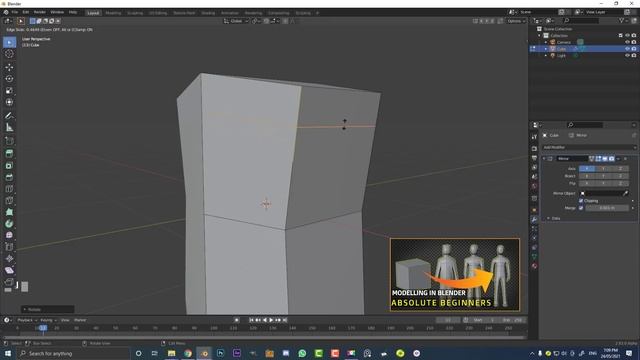
Task: Switch to the Sculpting workspace tab
Action: coord(135,13)
